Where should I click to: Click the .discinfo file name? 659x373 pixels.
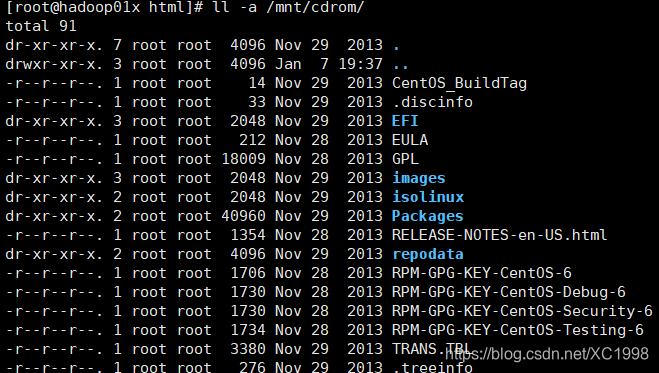pyautogui.click(x=432, y=102)
